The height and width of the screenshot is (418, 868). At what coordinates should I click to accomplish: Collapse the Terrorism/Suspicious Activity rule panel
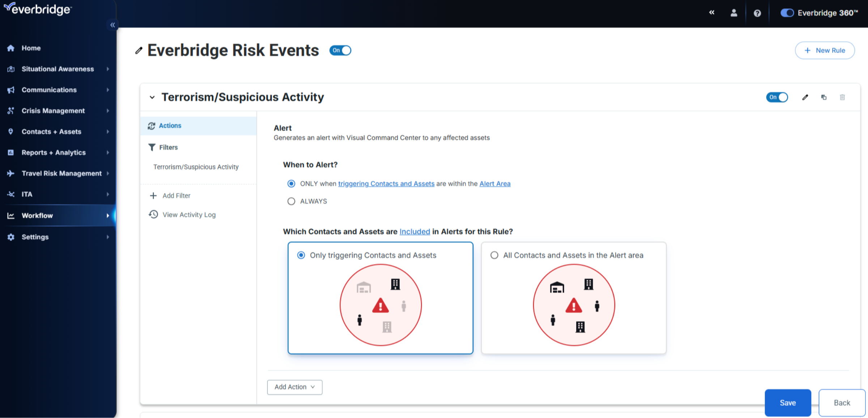[x=152, y=97]
